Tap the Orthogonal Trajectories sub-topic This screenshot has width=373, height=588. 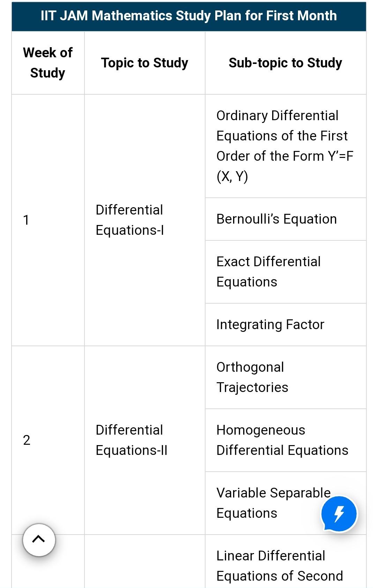[252, 377]
